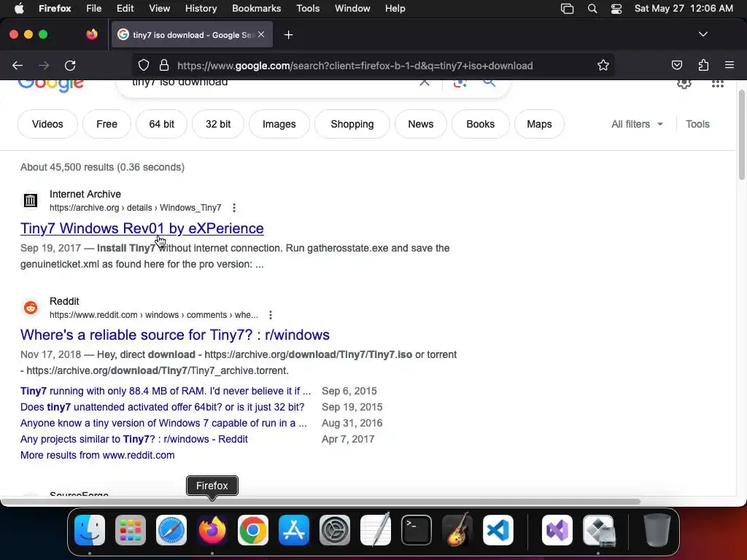Open Spotlight search in menu bar

592,9
